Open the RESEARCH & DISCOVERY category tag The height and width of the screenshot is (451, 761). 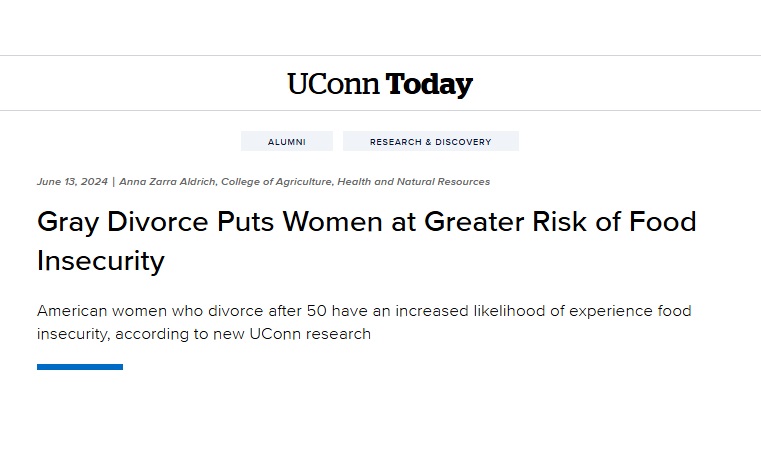(x=430, y=141)
